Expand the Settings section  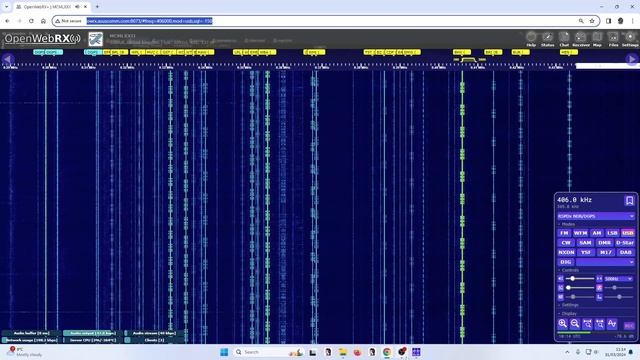click(x=568, y=305)
